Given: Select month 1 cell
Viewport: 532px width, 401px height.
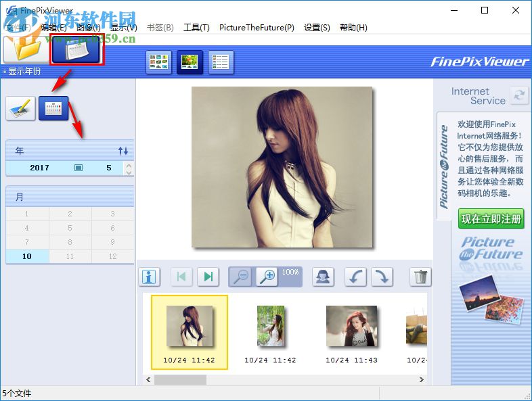Looking at the screenshot, I should click(27, 214).
